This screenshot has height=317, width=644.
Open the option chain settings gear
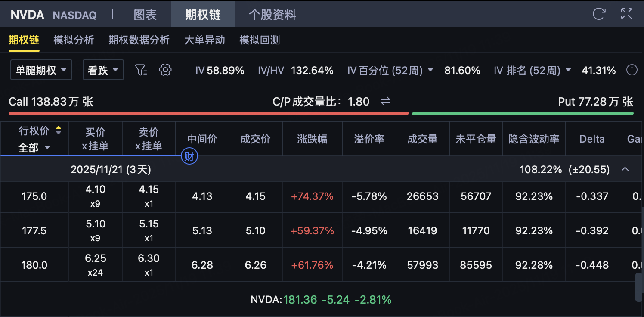tap(165, 70)
